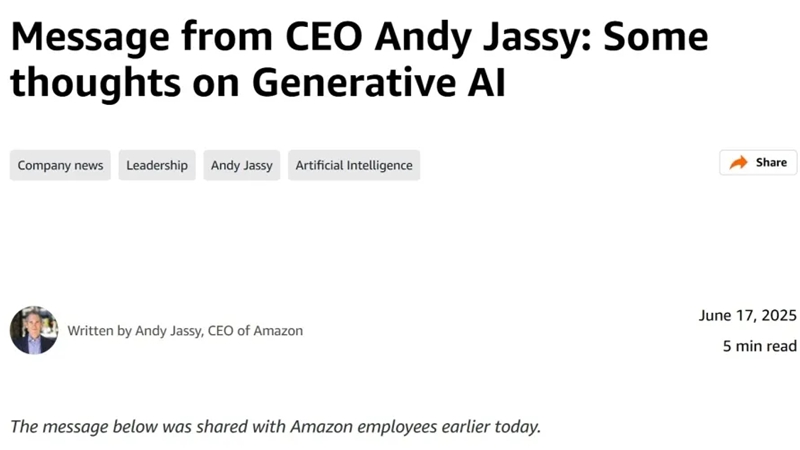The height and width of the screenshot is (450, 800).
Task: Open Andy Jassy's circular profile photo
Action: point(34,330)
